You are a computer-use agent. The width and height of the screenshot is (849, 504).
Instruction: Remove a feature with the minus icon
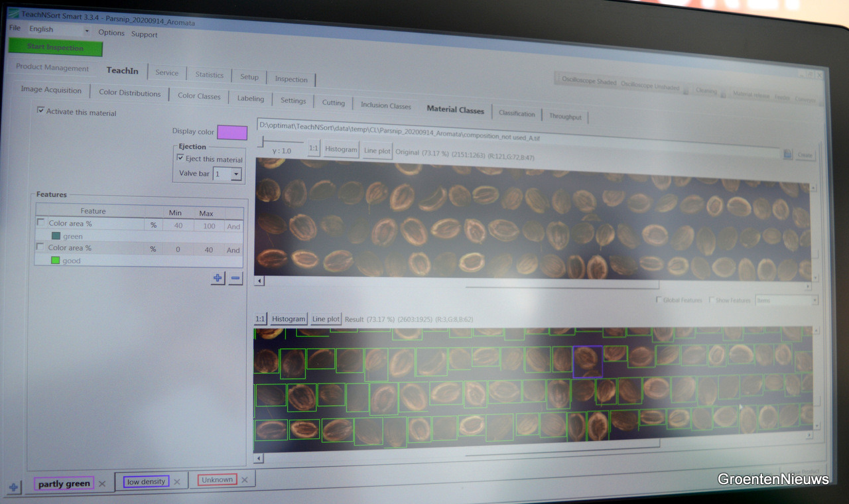[x=235, y=279]
